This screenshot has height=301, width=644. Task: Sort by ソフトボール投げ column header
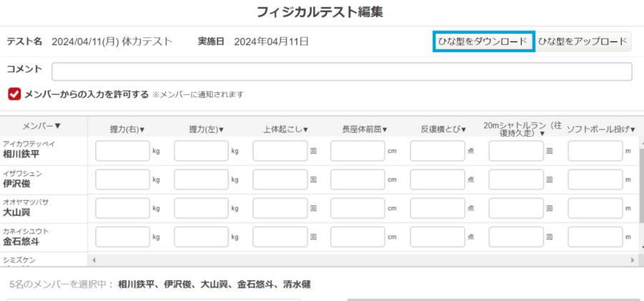601,129
